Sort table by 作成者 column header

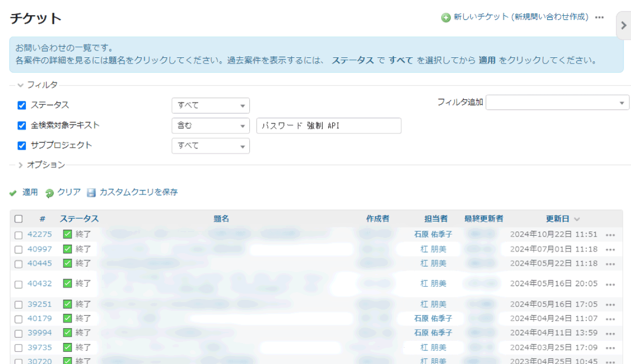378,219
